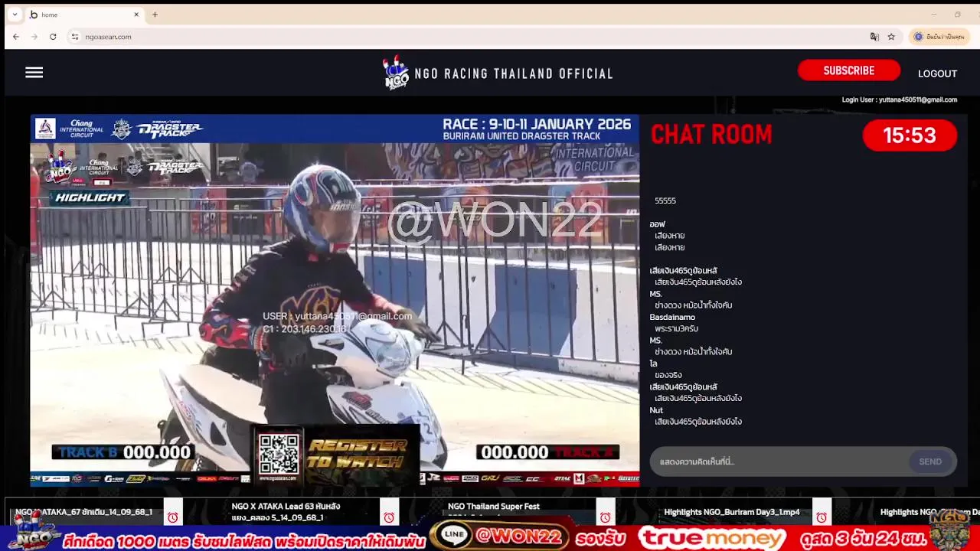This screenshot has height=551, width=980.
Task: Click the chat message '55555'
Action: [x=665, y=201]
